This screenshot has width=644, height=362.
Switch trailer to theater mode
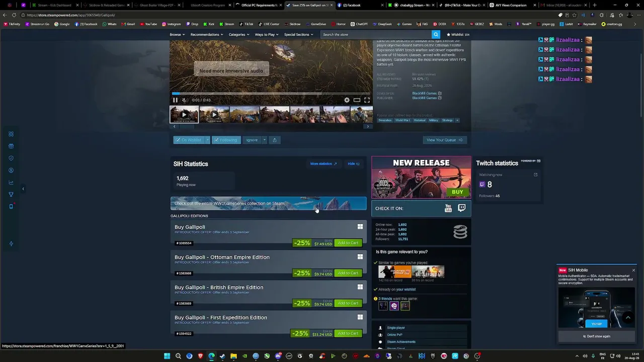tap(357, 100)
